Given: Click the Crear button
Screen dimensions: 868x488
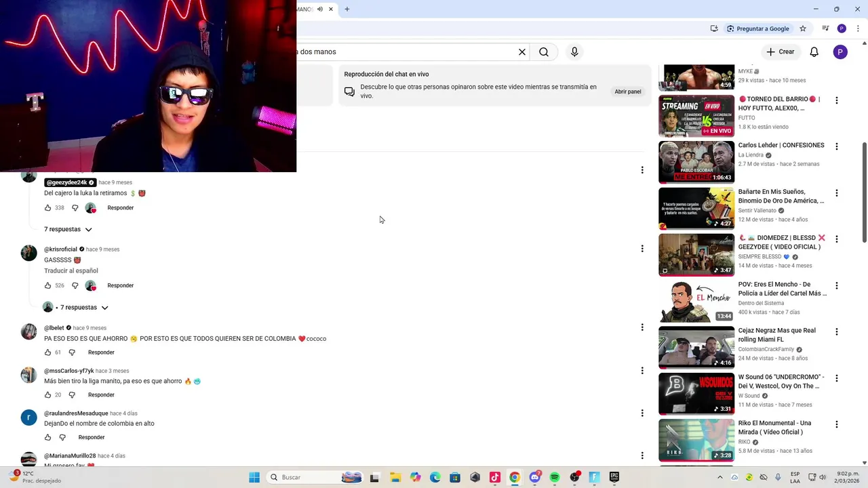Looking at the screenshot, I should pyautogui.click(x=780, y=52).
